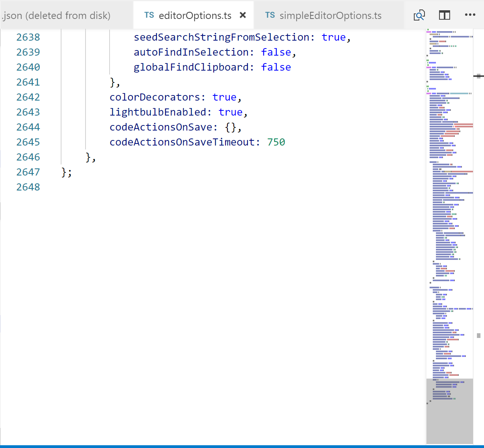
Task: Click the TS icon on editorOptions.ts tab
Action: 149,15
